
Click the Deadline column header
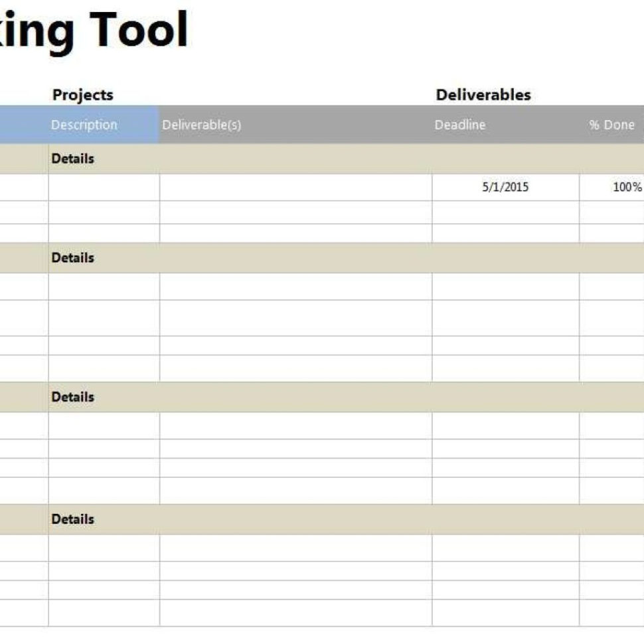(x=460, y=124)
